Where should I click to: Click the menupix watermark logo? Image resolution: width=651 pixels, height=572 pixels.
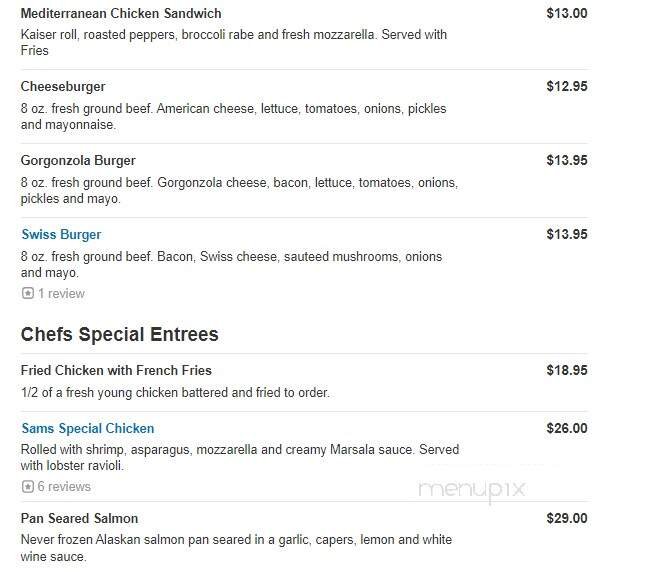pos(472,490)
